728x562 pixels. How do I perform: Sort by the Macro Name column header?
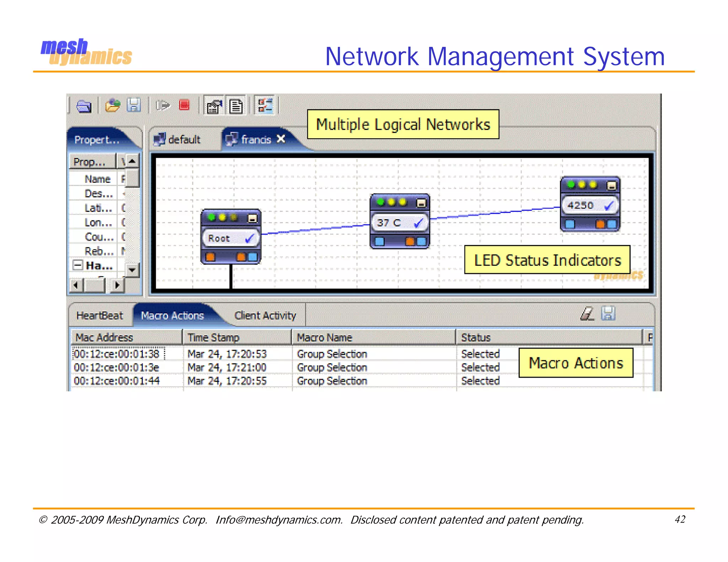pyautogui.click(x=374, y=337)
